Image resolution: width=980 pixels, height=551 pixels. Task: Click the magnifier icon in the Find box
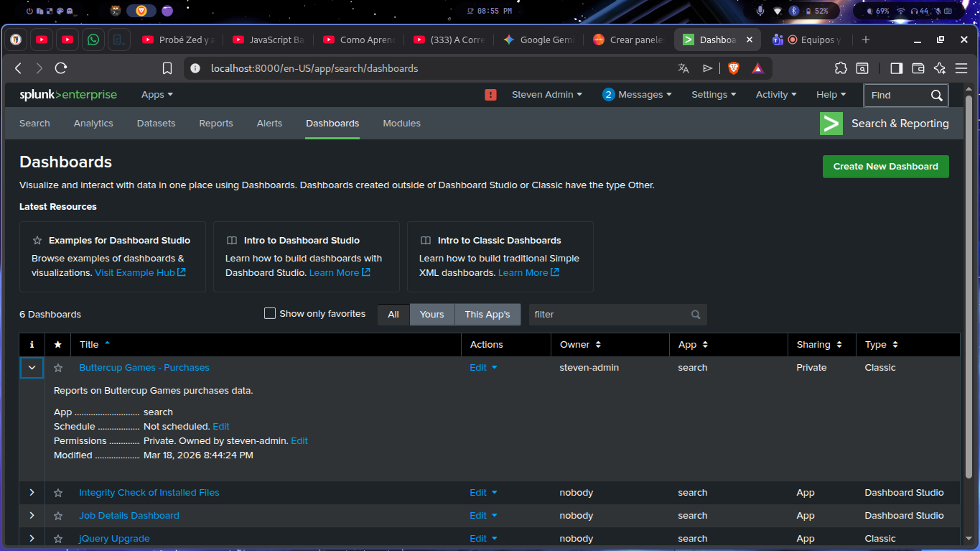coord(936,95)
